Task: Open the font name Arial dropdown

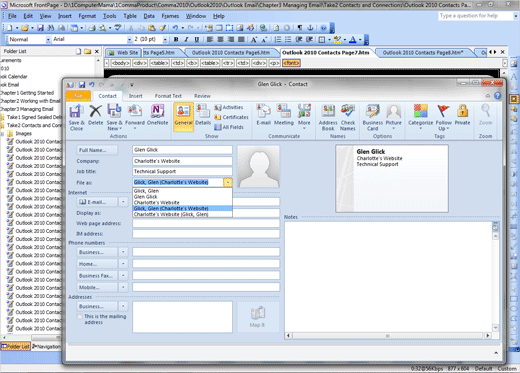Action: (x=129, y=39)
